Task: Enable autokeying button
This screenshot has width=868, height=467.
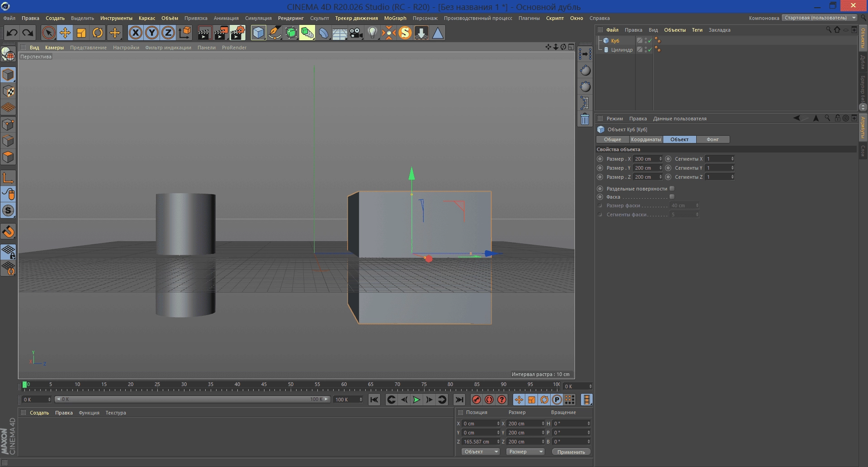Action: [489, 400]
